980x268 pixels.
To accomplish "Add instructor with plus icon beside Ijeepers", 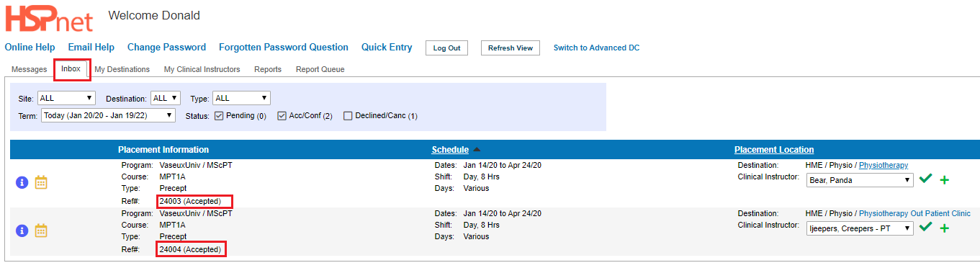I will pos(945,228).
